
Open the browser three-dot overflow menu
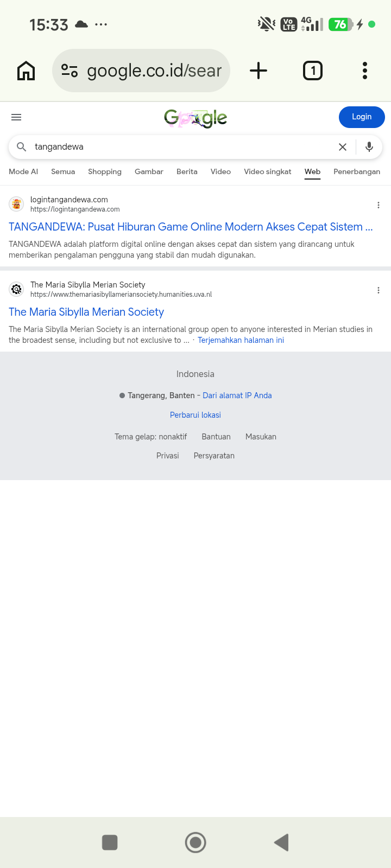(365, 71)
